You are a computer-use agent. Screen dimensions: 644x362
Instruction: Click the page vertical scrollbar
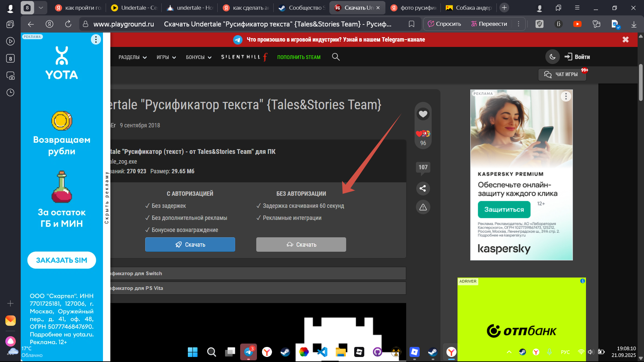click(x=641, y=82)
